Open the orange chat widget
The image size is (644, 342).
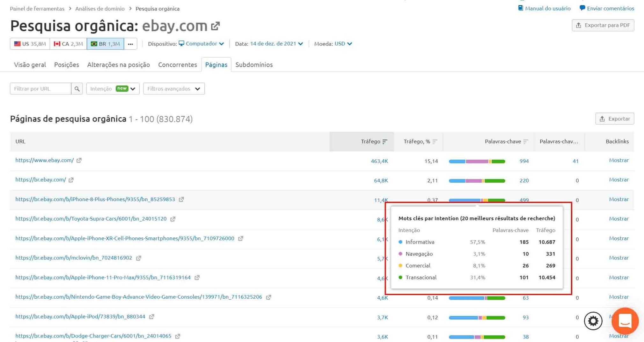coord(625,321)
